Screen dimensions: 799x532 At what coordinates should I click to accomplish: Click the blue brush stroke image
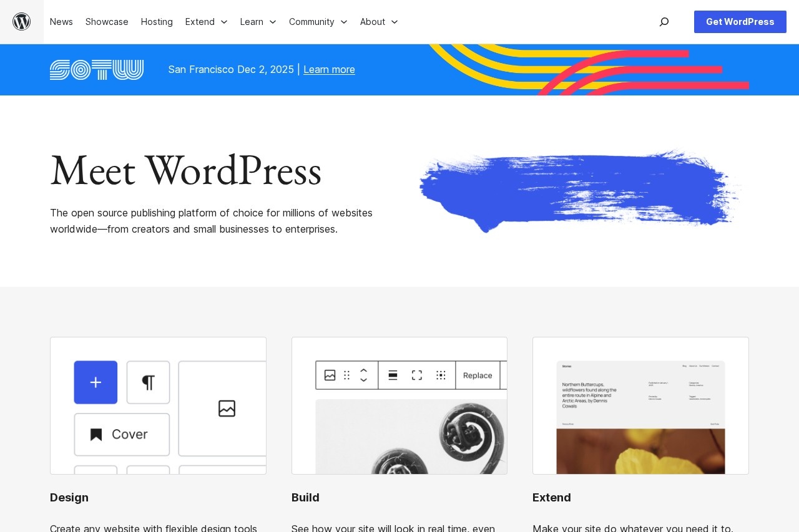click(579, 191)
